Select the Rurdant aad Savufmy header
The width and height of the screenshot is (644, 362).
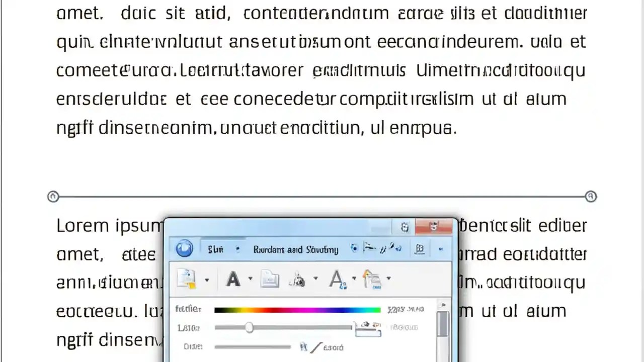click(x=296, y=249)
